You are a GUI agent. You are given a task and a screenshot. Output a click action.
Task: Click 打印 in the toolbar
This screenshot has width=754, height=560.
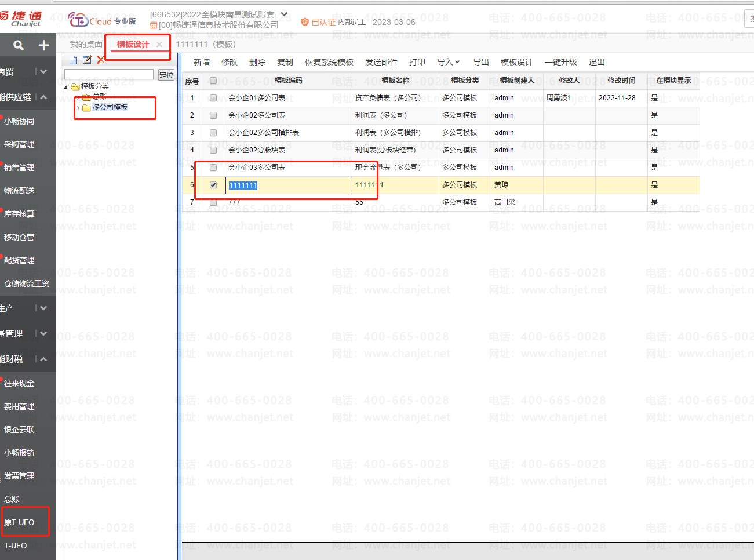417,62
